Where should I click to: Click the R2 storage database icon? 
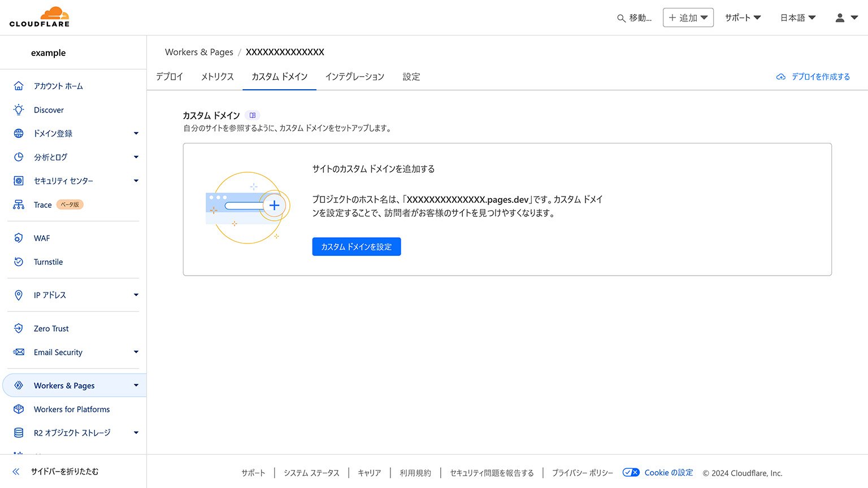19,433
